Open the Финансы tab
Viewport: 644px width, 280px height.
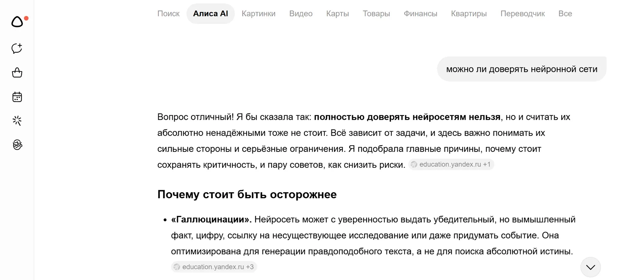[x=420, y=14]
